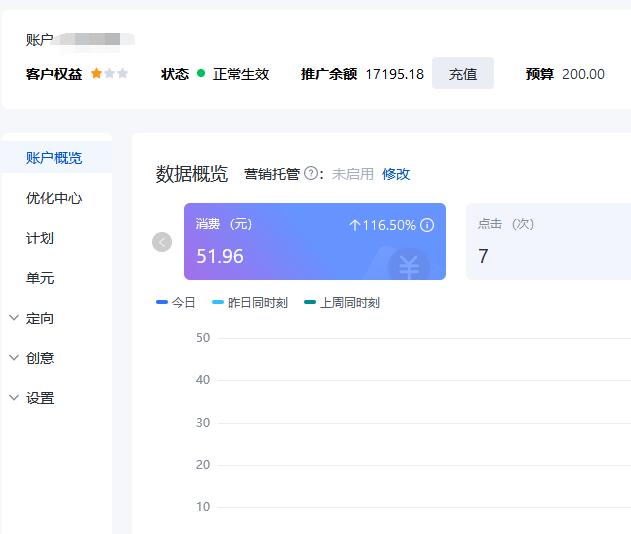The width and height of the screenshot is (631, 534).
Task: Click the info icon in 消费 card
Action: pyautogui.click(x=427, y=225)
